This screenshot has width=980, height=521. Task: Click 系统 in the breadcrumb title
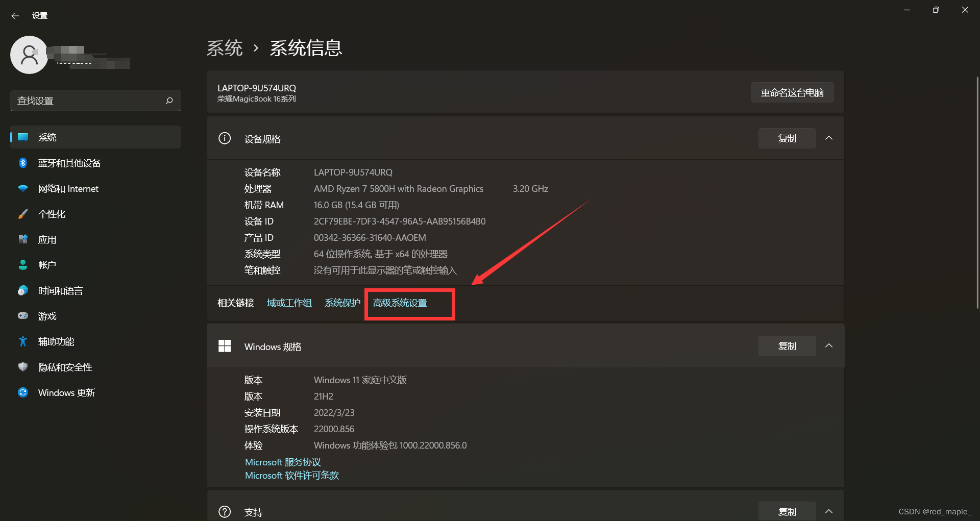pos(225,48)
